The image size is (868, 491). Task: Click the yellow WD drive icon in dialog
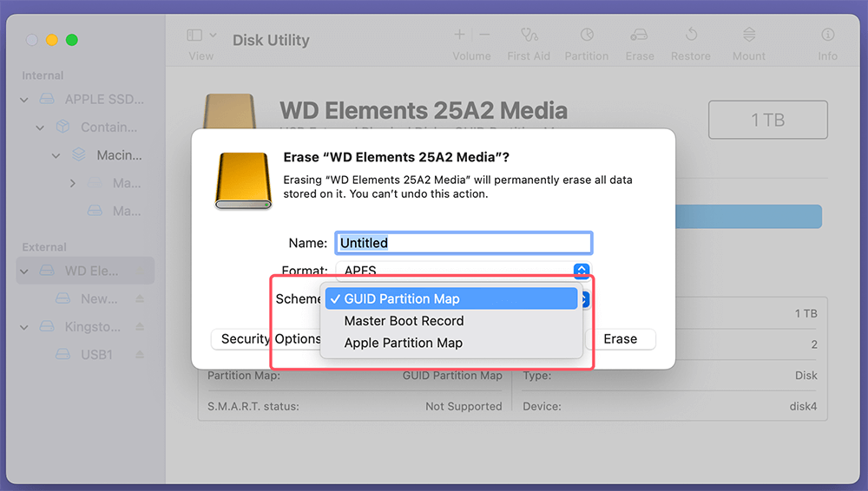coord(243,180)
